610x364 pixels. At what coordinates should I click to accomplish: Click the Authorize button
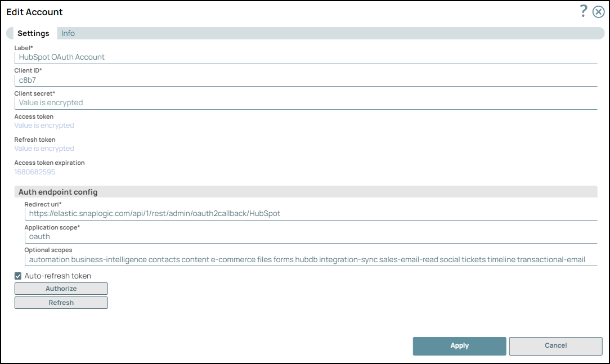click(61, 289)
